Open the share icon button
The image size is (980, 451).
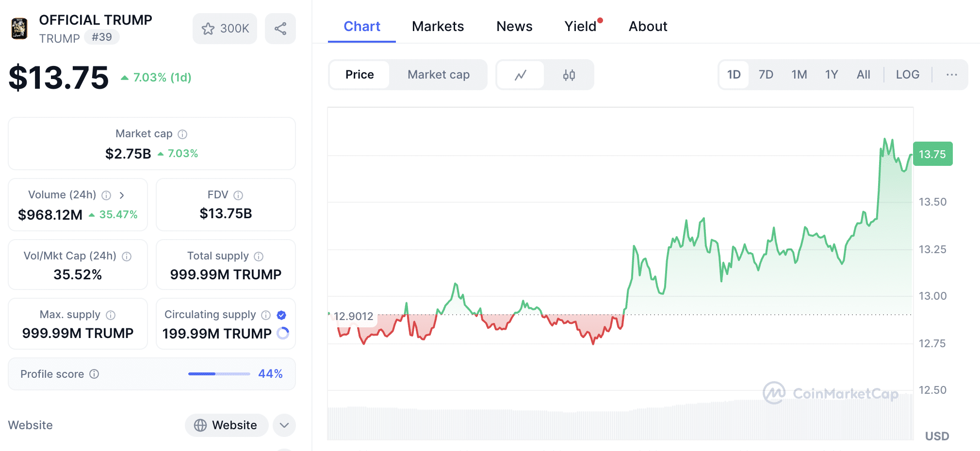tap(280, 29)
